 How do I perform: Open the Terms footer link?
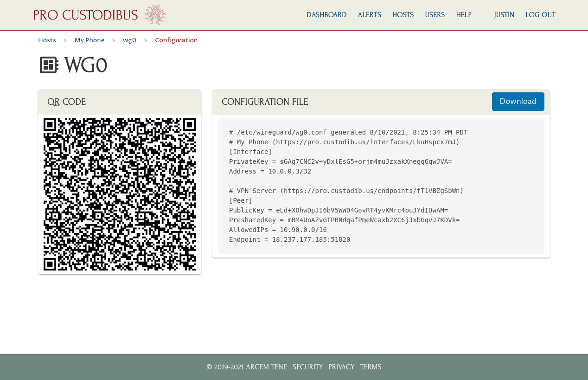(x=371, y=367)
